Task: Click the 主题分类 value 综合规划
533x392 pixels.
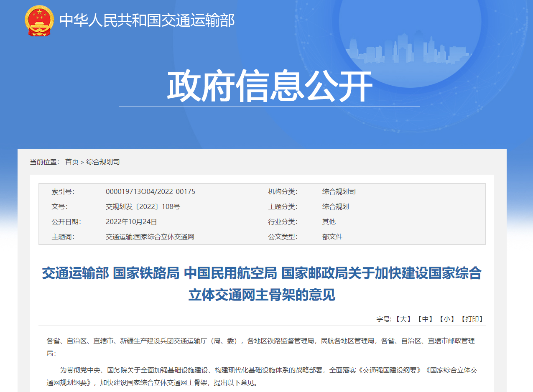Action: click(335, 207)
